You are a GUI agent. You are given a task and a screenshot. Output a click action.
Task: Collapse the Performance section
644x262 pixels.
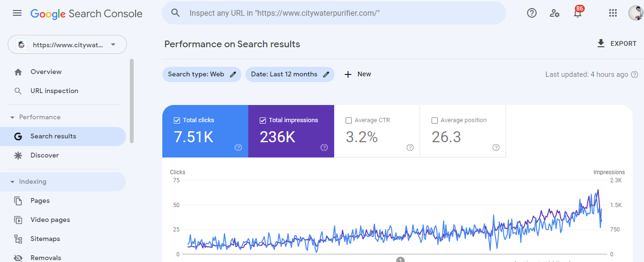point(12,117)
